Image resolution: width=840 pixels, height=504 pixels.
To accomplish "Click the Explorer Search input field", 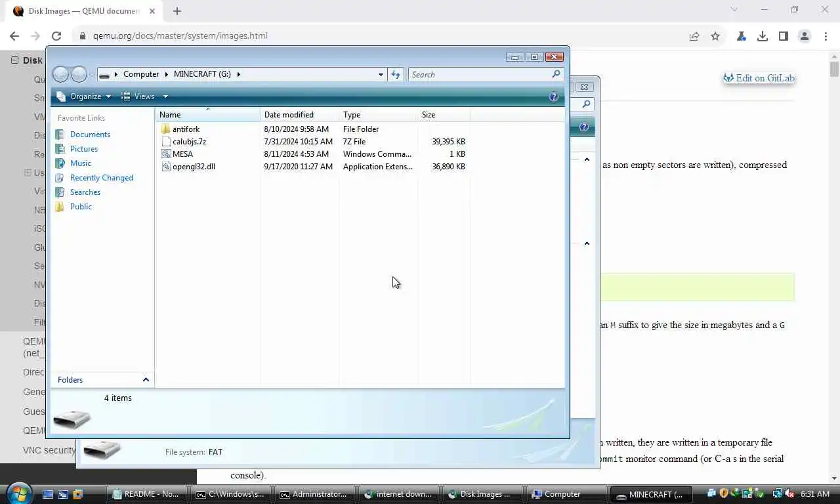I will tap(479, 75).
